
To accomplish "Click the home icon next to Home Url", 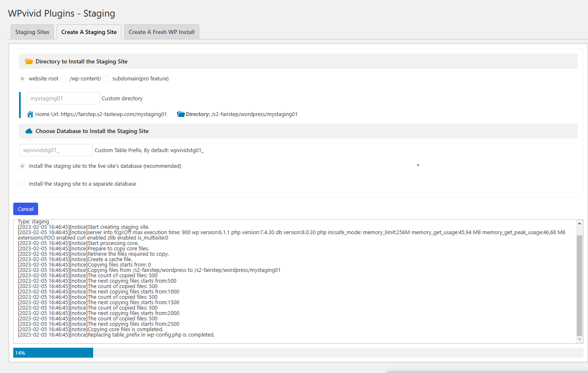I will pyautogui.click(x=30, y=114).
